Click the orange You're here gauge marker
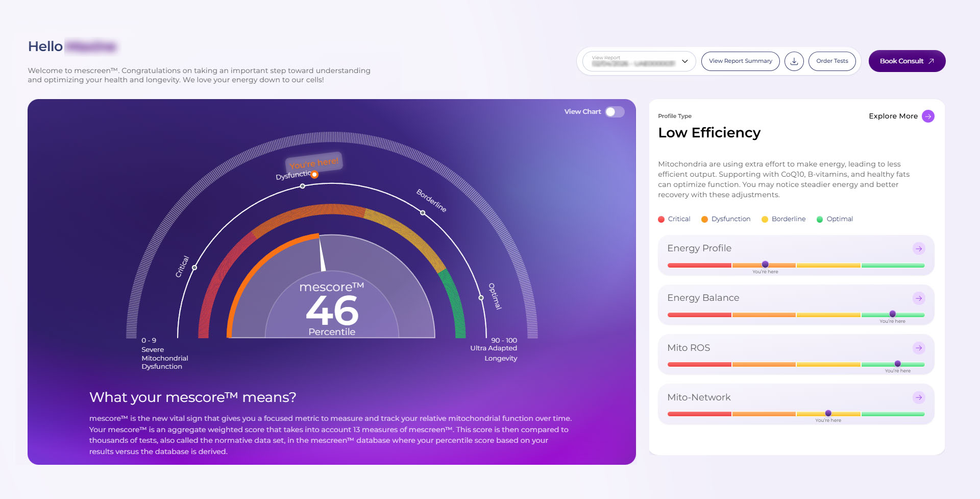 (x=314, y=175)
